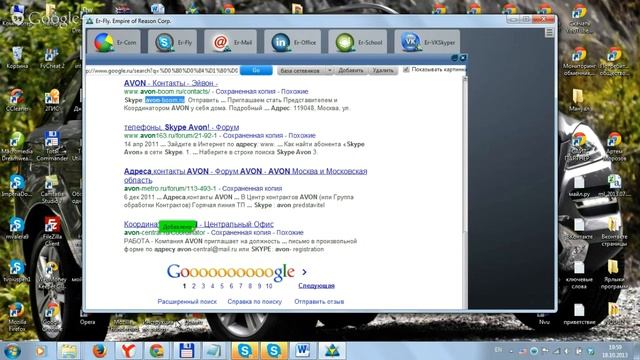This screenshot has height=360, width=640.
Task: Click the Google pagination arrow
Action: [304, 271]
